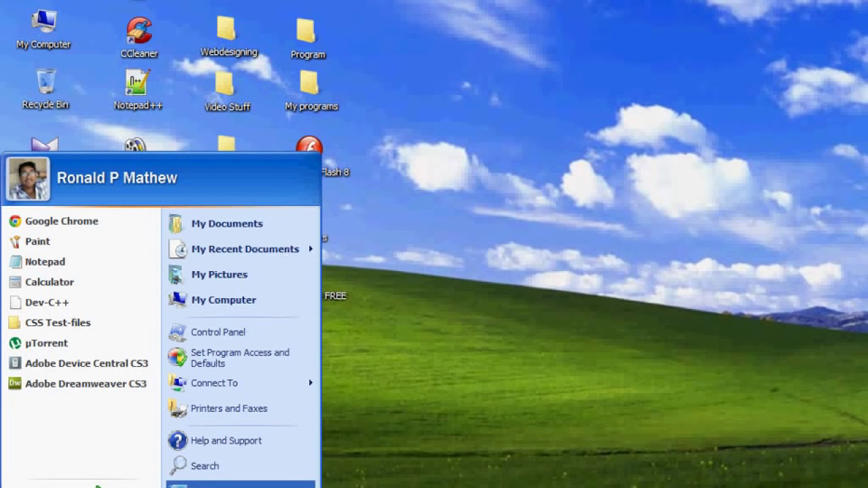
Task: Open the Control Panel text link
Action: pos(218,332)
